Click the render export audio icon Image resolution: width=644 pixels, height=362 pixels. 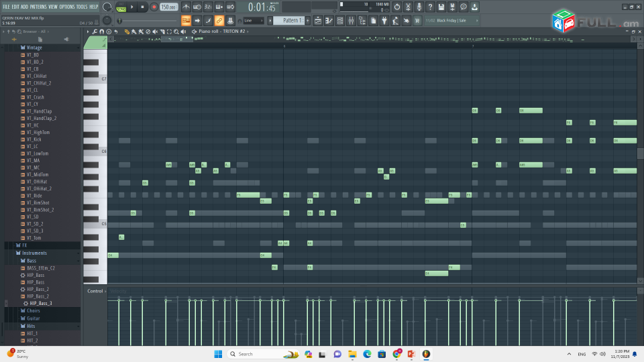pos(452,7)
